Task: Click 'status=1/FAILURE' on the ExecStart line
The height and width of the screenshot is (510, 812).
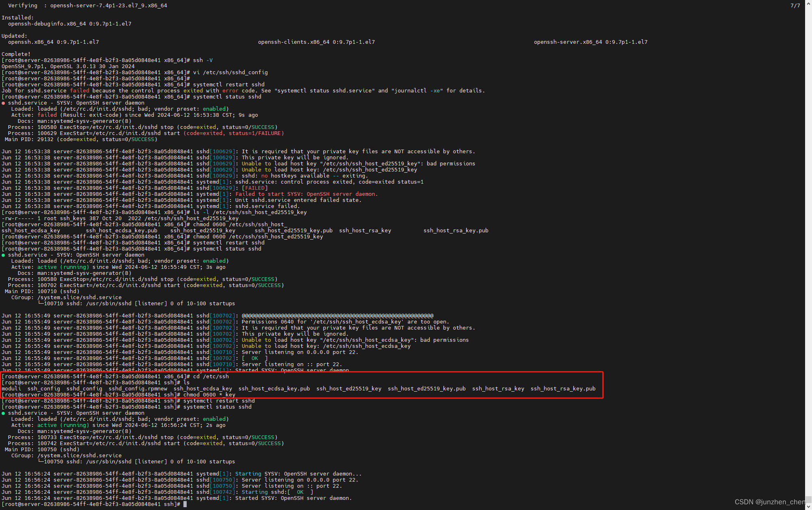Action: pyautogui.click(x=254, y=133)
